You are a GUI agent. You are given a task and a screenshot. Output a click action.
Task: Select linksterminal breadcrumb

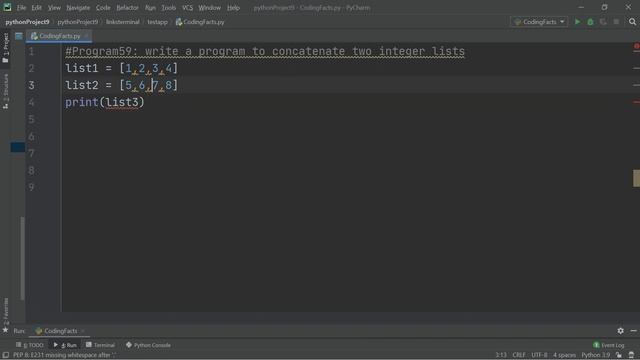click(x=122, y=22)
